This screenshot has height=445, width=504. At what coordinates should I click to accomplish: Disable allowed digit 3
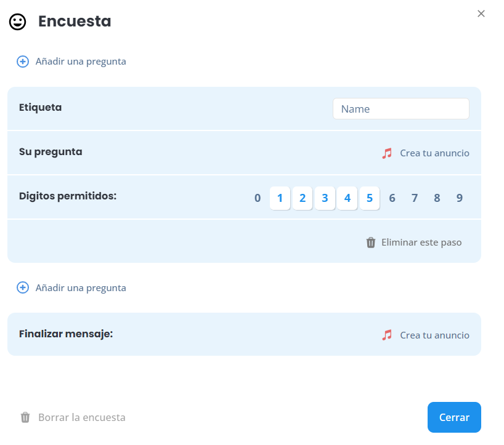(x=325, y=198)
